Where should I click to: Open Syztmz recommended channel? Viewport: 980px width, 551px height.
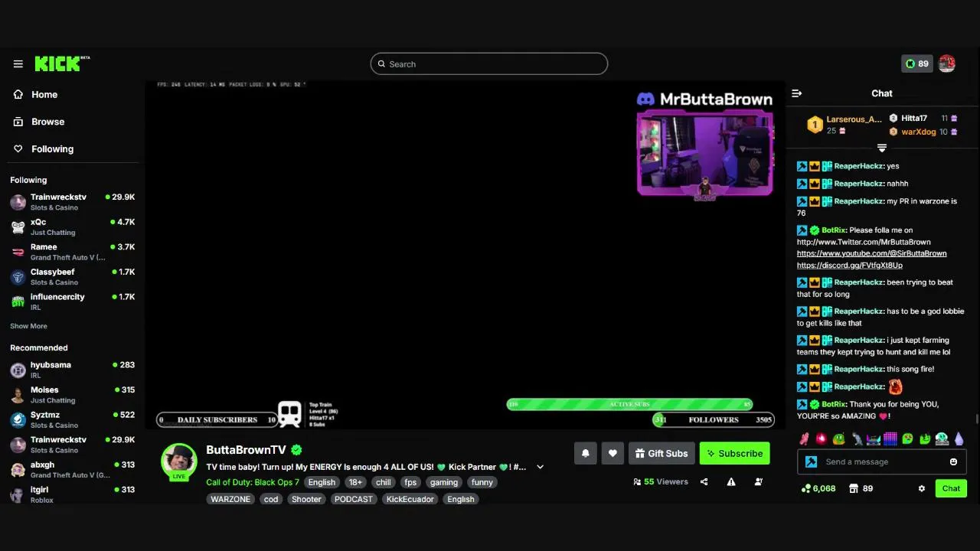coord(73,420)
